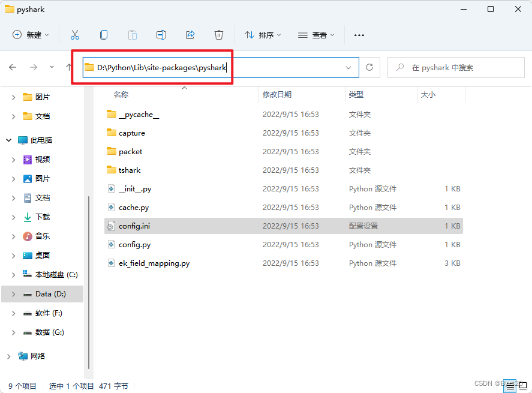Screen dimensions: 532x393
Task: Click the 音乐 music icon in sidebar
Action: coord(28,236)
